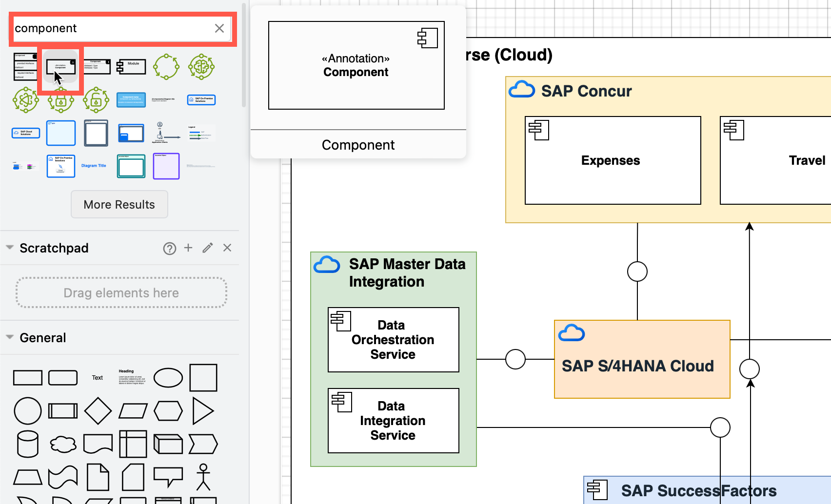Open the Scratchpad help icon
Viewport: 831px width, 504px height.
(x=169, y=248)
